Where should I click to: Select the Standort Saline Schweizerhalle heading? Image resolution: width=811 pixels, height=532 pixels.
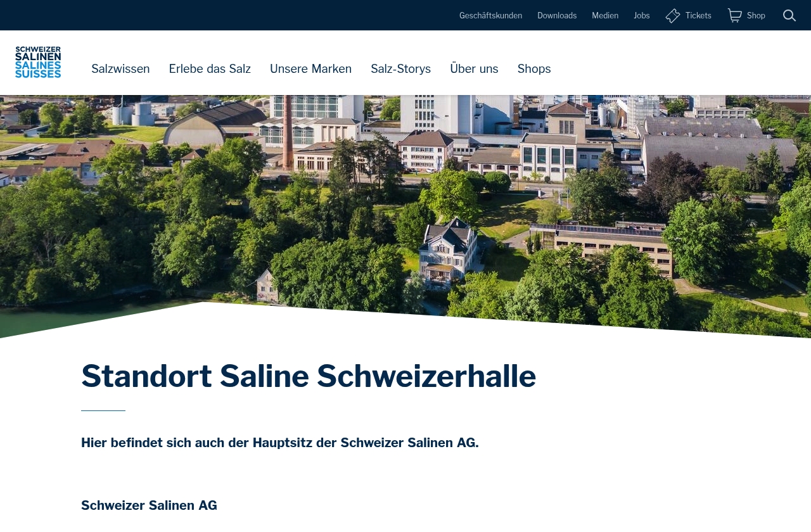pos(309,376)
